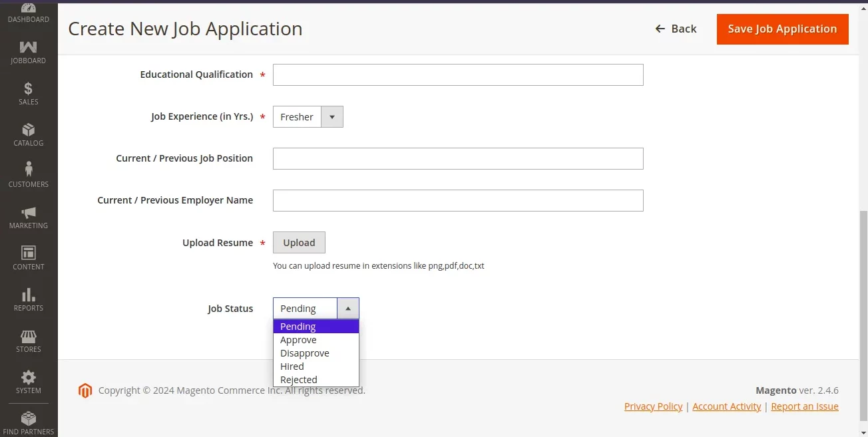The height and width of the screenshot is (437, 868).
Task: Open the Sales menu icon
Action: pos(28,89)
